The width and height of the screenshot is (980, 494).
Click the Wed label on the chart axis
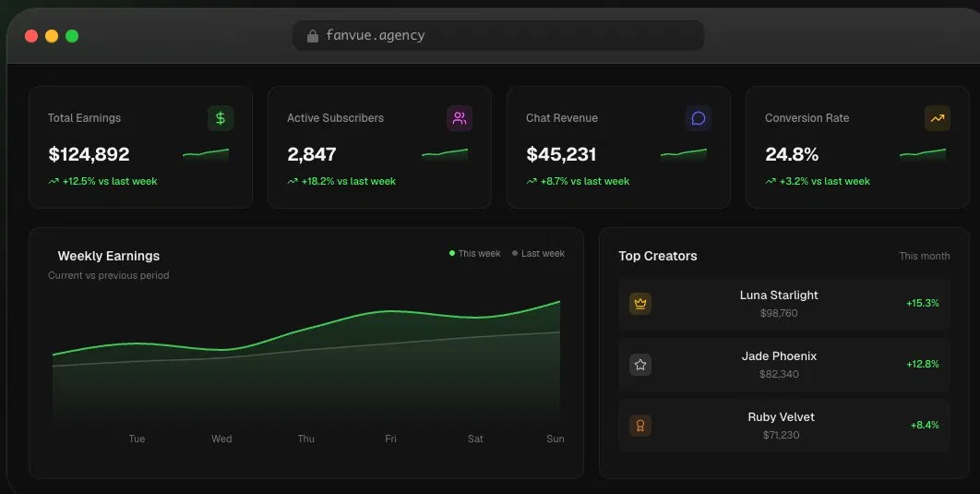point(221,439)
